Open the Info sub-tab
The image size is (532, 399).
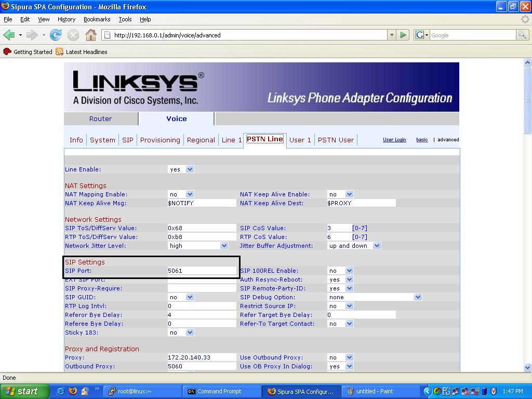(76, 140)
